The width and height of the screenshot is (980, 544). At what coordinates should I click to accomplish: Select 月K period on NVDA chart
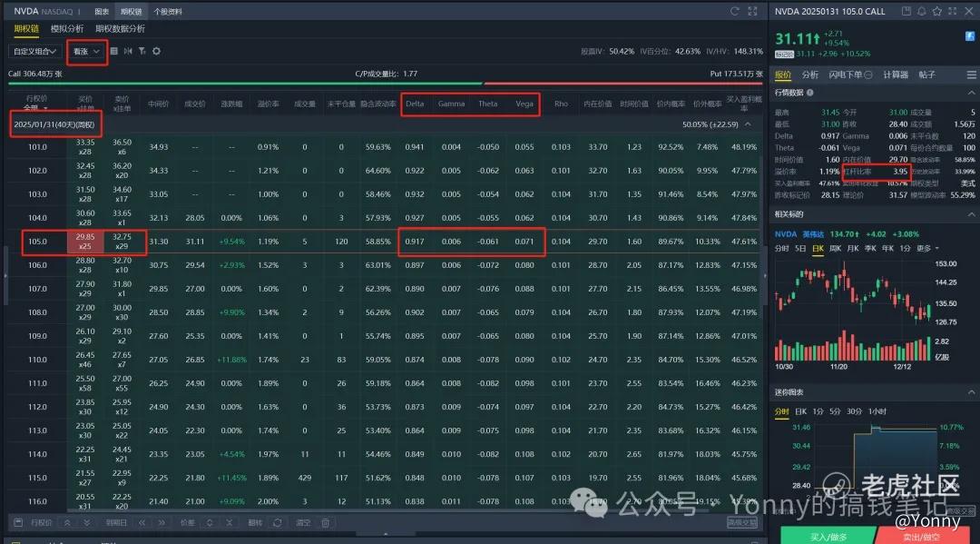852,248
